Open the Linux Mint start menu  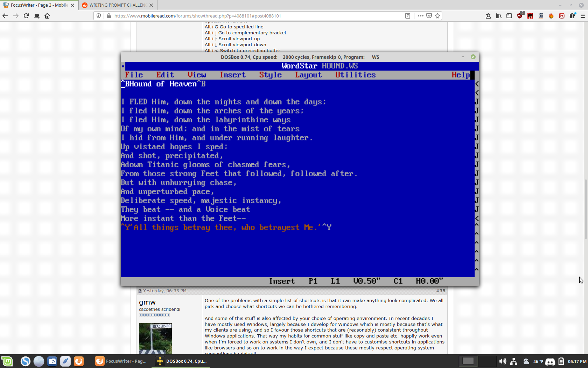click(x=7, y=361)
